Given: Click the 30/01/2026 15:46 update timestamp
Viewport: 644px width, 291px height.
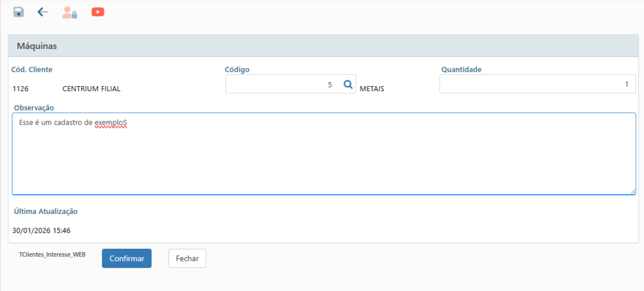Looking at the screenshot, I should point(42,231).
